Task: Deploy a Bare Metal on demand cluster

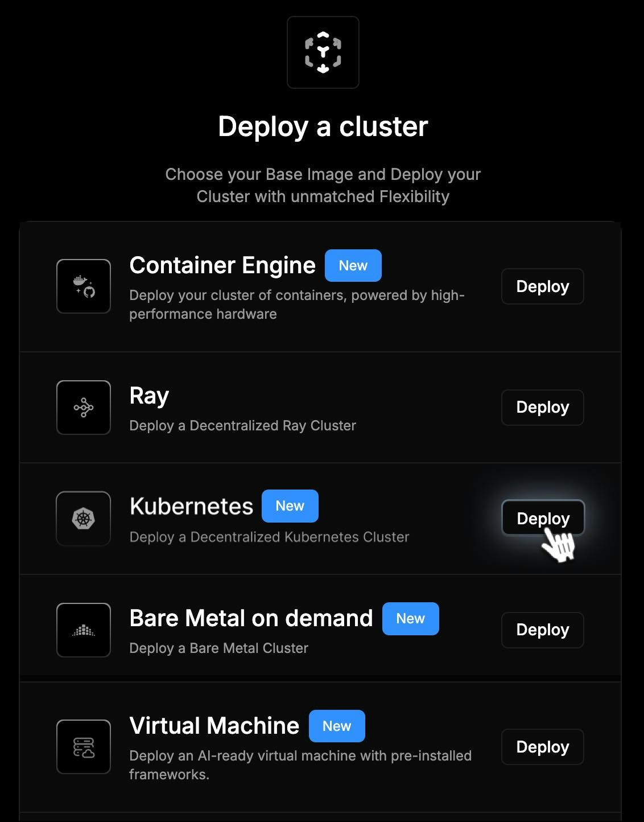Action: (x=543, y=630)
